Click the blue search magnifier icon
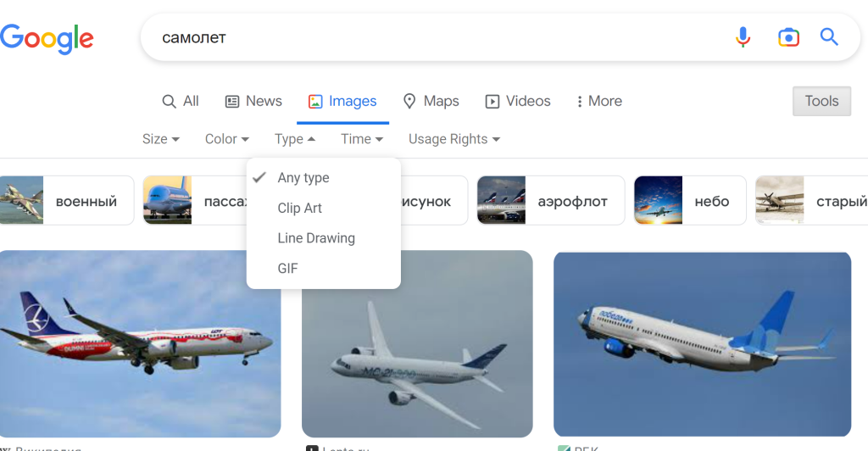868x451 pixels. 829,37
